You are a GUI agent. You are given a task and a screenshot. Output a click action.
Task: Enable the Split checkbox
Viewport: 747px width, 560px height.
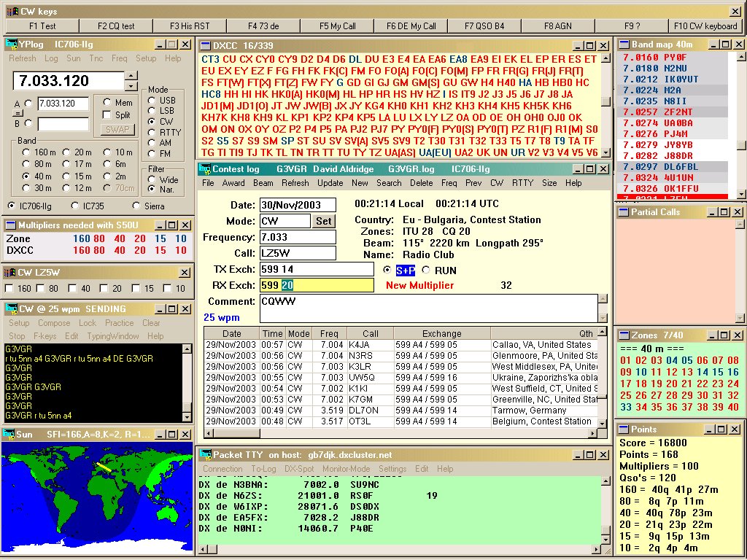click(107, 115)
